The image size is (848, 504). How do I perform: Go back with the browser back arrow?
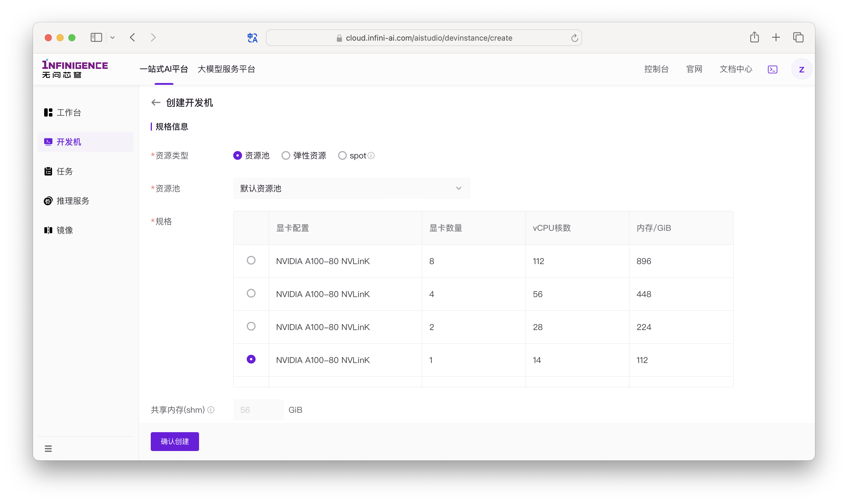tap(132, 37)
